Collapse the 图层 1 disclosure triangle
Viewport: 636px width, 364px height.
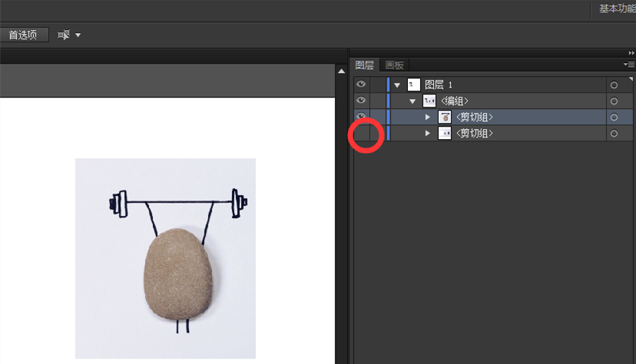click(x=397, y=85)
